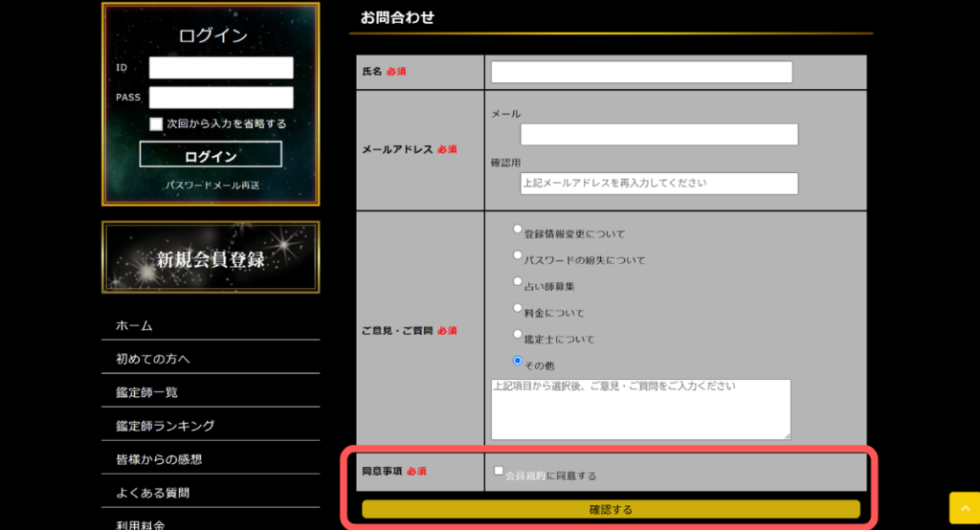Open ホーム in the sidebar menu
The height and width of the screenshot is (530, 980).
[x=135, y=325]
